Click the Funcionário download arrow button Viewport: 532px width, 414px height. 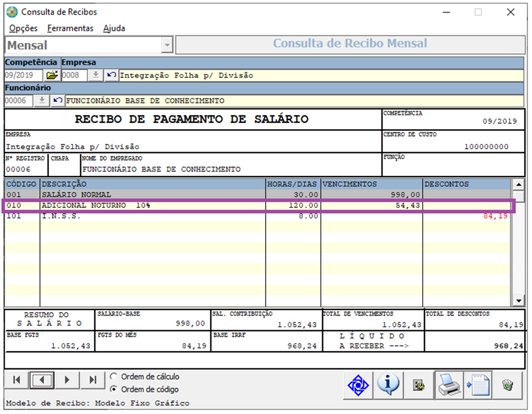tap(42, 100)
